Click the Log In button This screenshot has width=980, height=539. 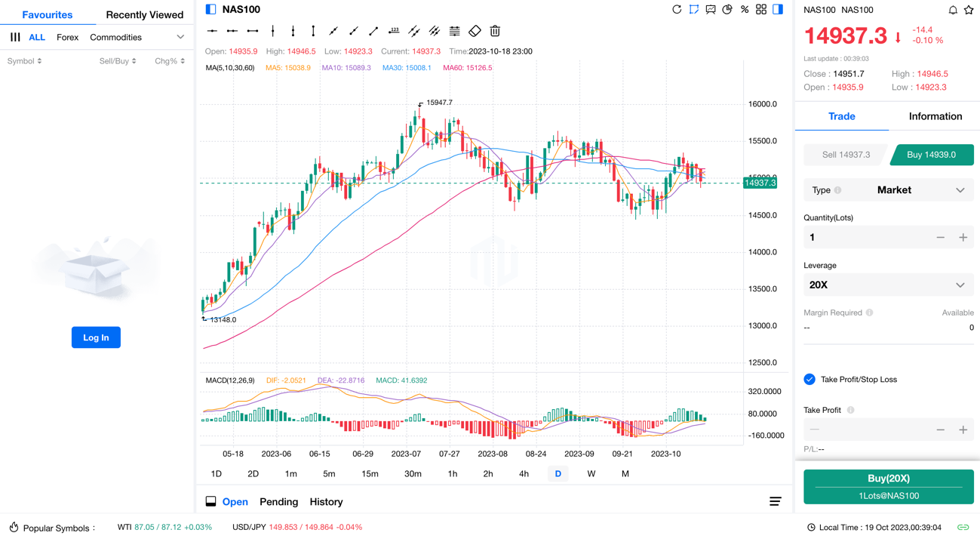click(x=96, y=337)
